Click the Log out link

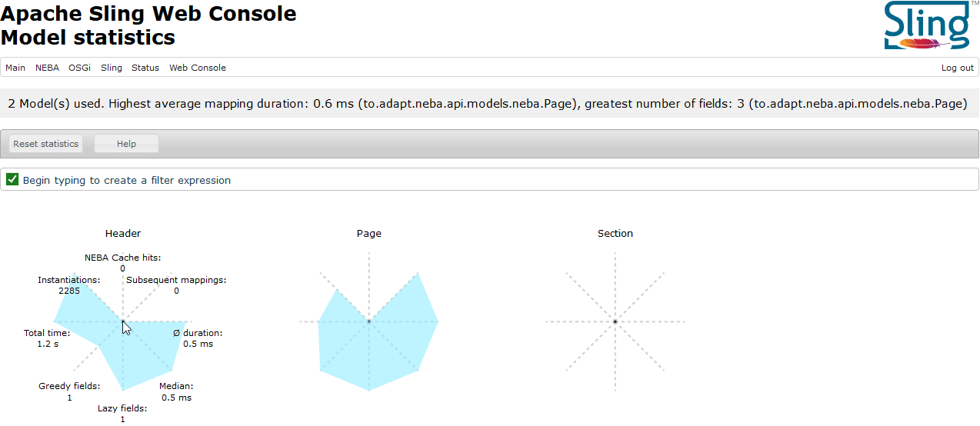957,68
